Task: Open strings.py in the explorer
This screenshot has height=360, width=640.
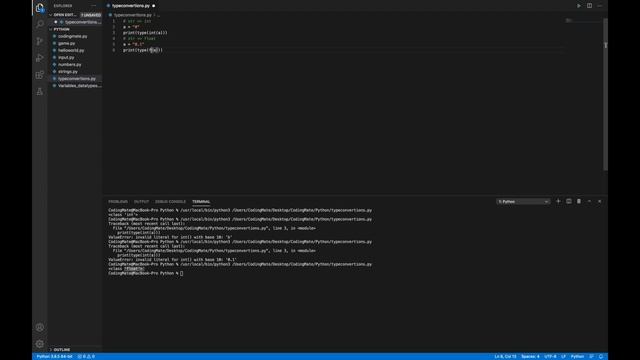Action: pyautogui.click(x=68, y=71)
